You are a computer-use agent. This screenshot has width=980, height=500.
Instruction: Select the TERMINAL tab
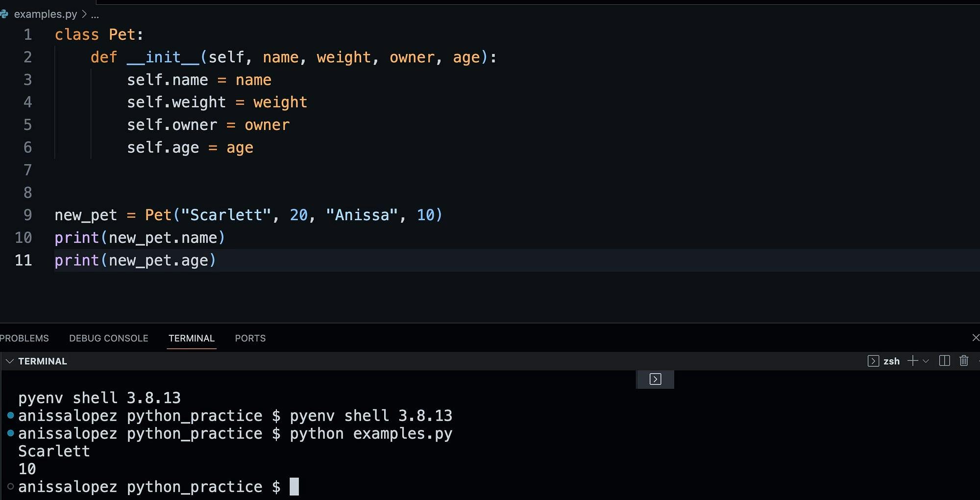tap(192, 338)
